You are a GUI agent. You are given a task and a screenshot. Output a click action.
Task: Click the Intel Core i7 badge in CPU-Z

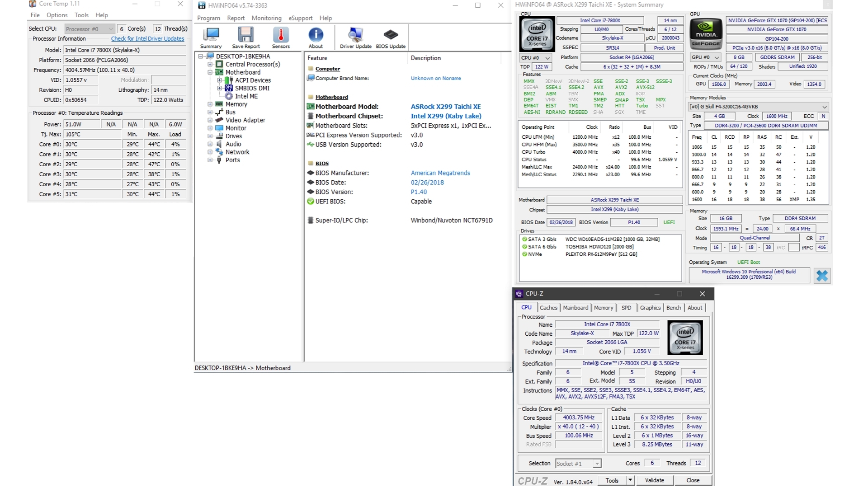(685, 338)
